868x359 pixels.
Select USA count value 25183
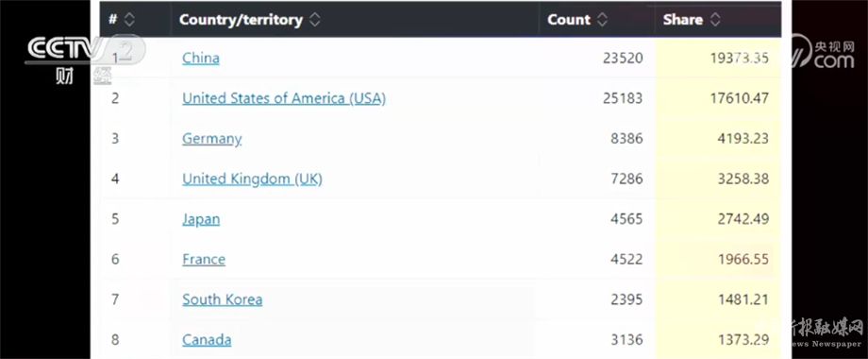coord(623,98)
